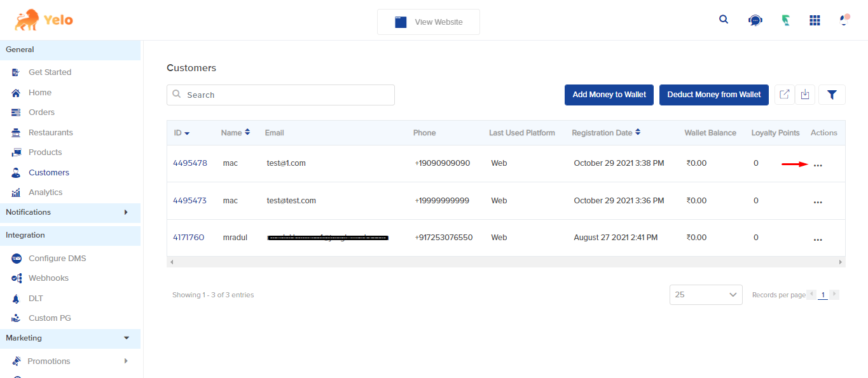Open actions menu for customer 4495478

818,165
